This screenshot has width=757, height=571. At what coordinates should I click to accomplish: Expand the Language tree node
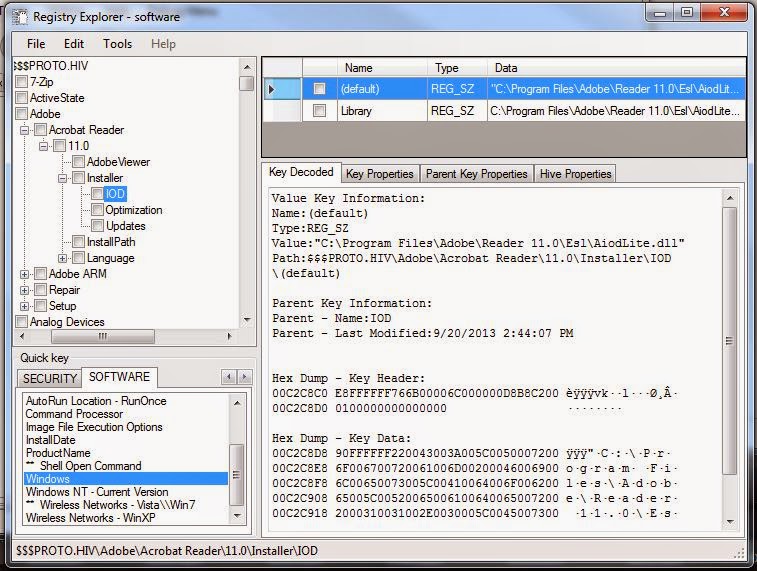[62, 258]
